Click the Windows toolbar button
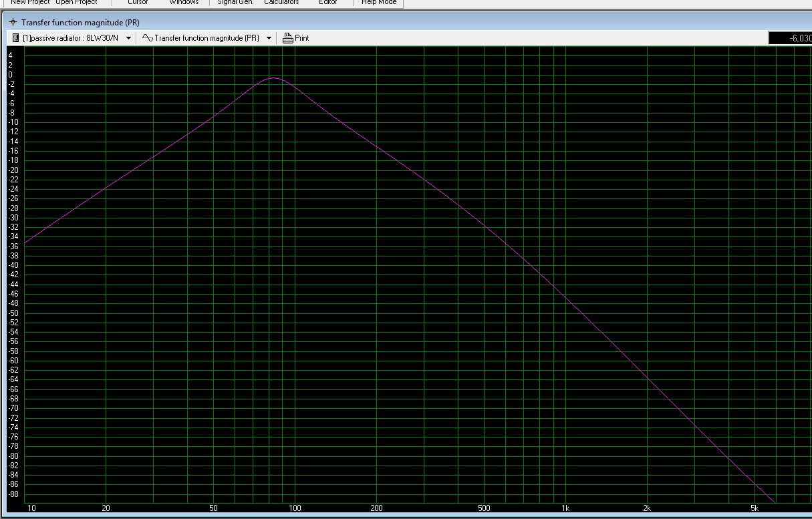This screenshot has width=812, height=519. (184, 2)
